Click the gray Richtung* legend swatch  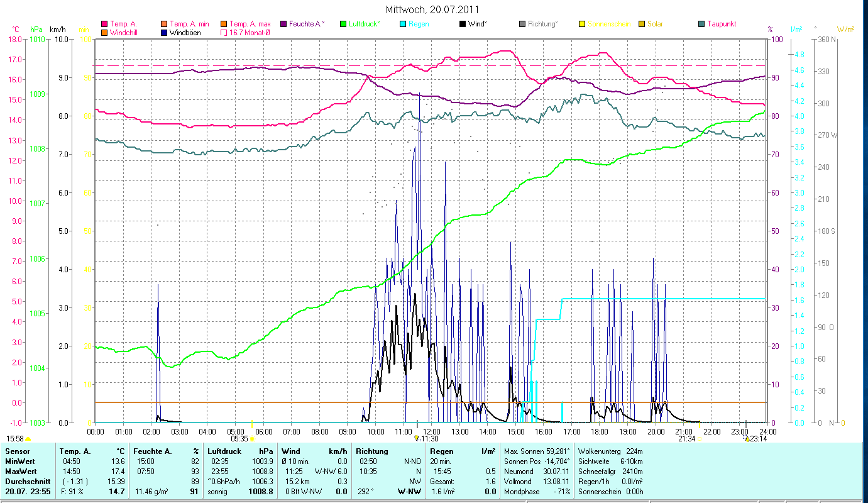(523, 24)
